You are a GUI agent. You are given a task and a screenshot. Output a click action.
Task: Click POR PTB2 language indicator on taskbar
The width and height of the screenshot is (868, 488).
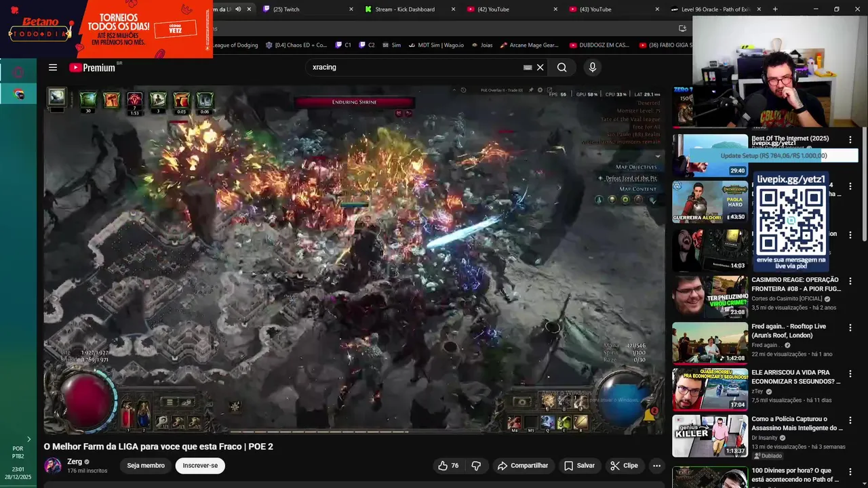(18, 452)
